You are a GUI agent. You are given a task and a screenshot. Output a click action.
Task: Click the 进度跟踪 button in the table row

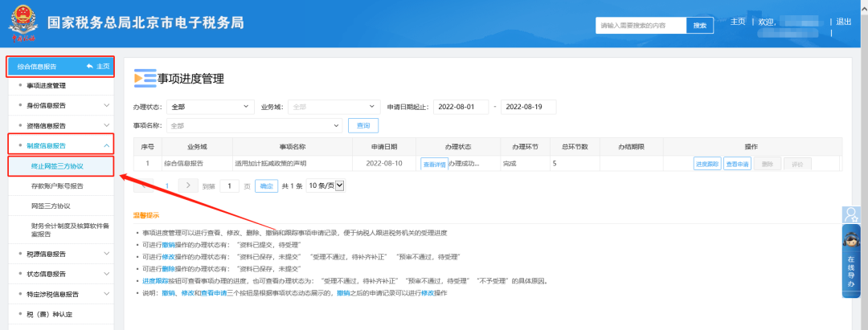tap(706, 164)
